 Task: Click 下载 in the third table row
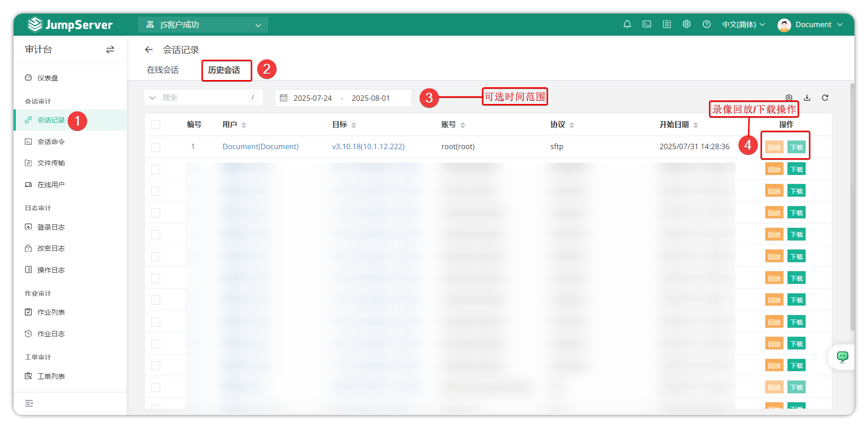(797, 191)
